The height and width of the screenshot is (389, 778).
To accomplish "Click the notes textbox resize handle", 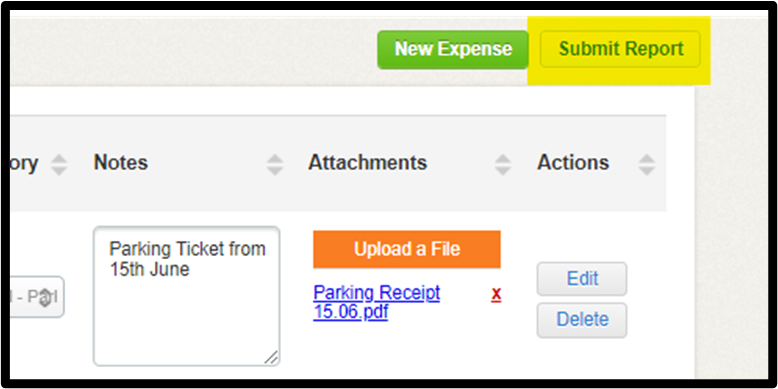I will [271, 357].
